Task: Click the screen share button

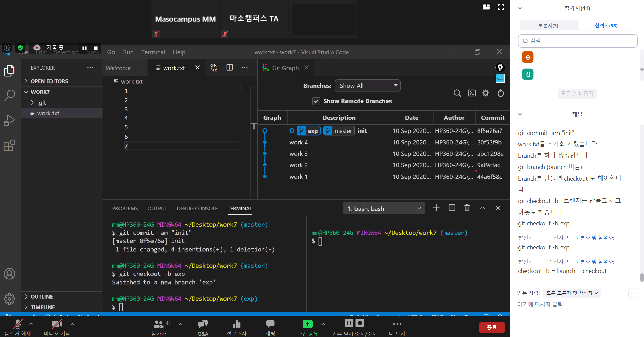Action: (307, 324)
